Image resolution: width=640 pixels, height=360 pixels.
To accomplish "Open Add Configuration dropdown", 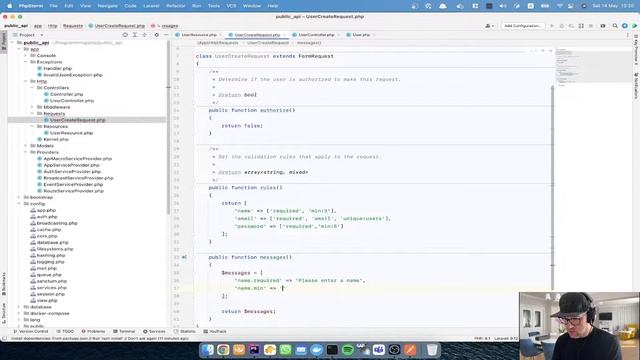I will [523, 26].
